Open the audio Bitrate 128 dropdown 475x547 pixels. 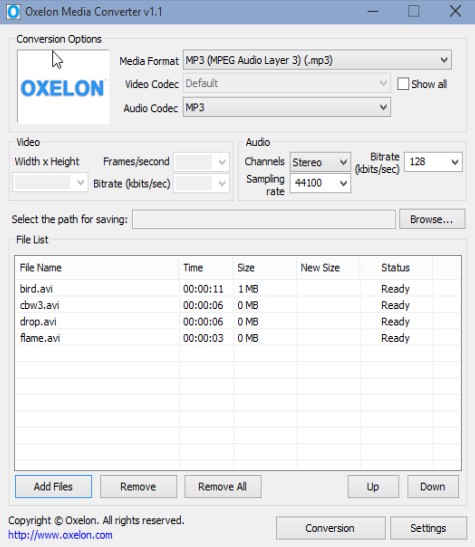pos(433,162)
